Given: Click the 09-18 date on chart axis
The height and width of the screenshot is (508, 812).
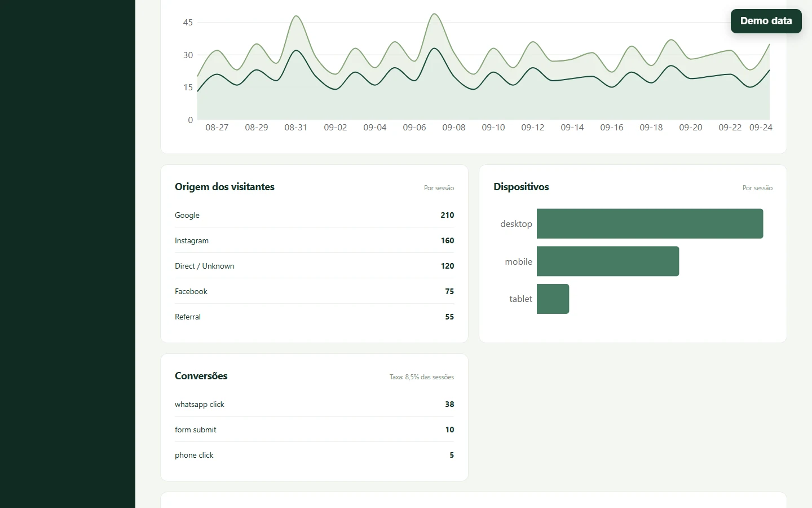Looking at the screenshot, I should [651, 128].
